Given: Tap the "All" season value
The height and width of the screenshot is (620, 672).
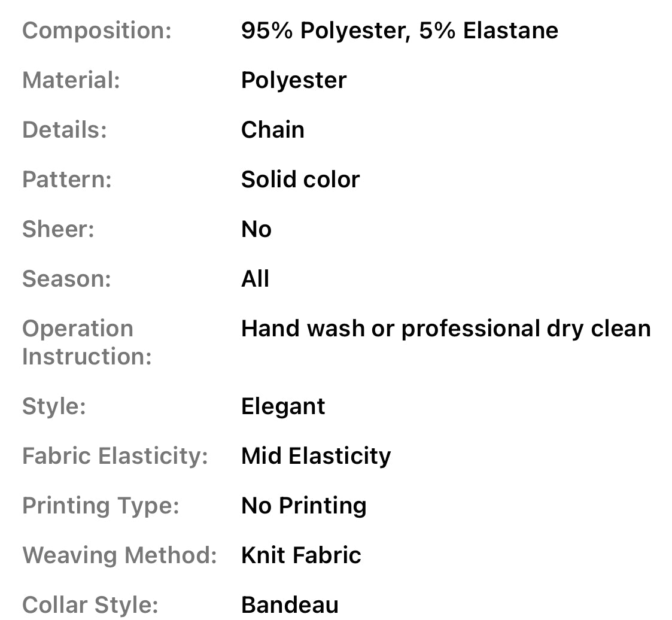Looking at the screenshot, I should coord(255,279).
